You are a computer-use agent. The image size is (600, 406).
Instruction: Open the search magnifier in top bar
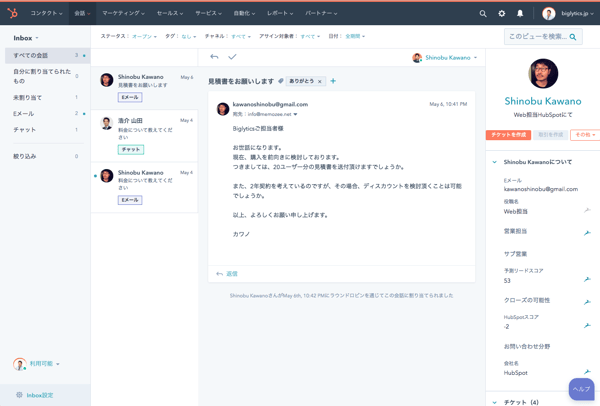click(x=483, y=14)
